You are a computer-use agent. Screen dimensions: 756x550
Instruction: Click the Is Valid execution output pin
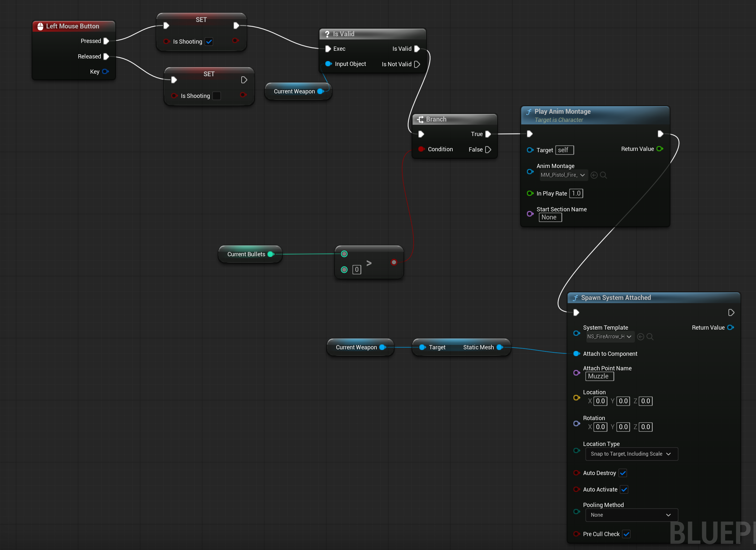point(417,49)
